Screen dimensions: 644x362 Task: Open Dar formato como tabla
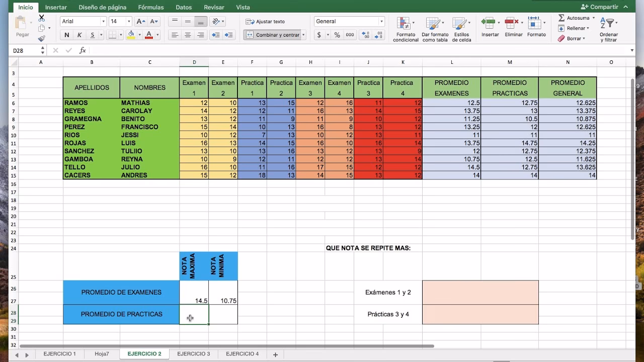(x=434, y=25)
